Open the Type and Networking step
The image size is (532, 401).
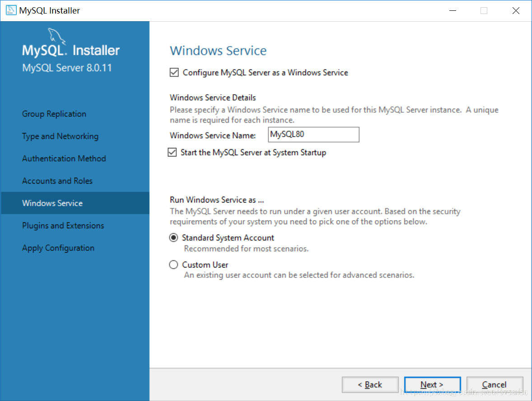coord(60,136)
